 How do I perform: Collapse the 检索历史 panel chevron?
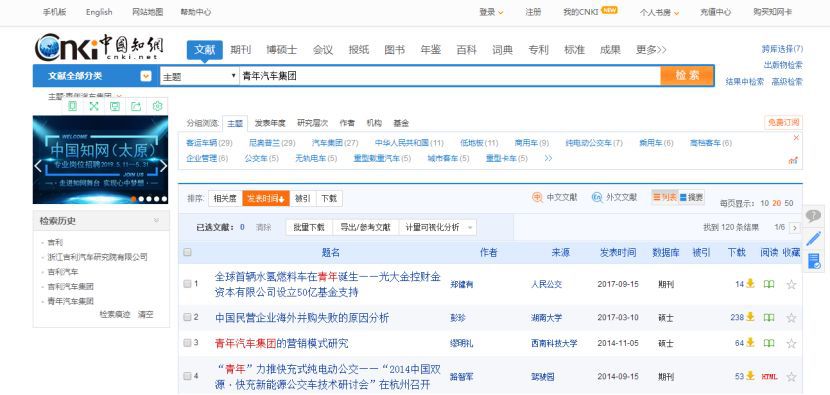156,220
